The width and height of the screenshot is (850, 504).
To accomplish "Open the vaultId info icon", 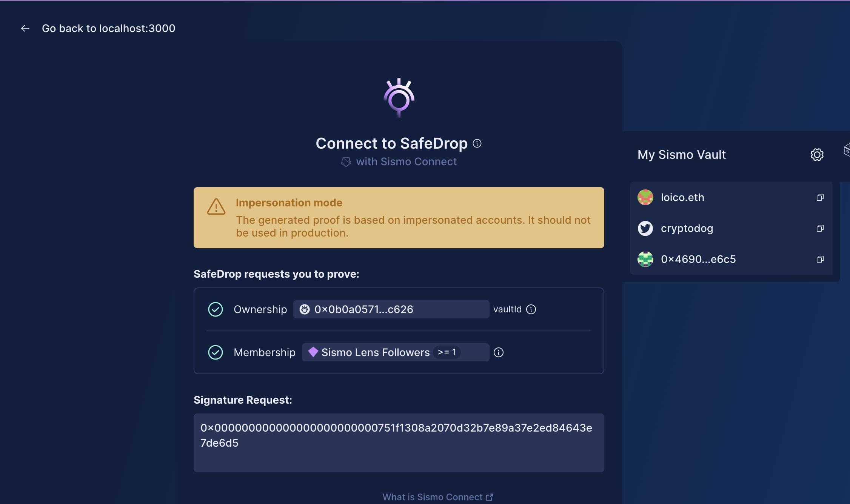I will (x=531, y=309).
